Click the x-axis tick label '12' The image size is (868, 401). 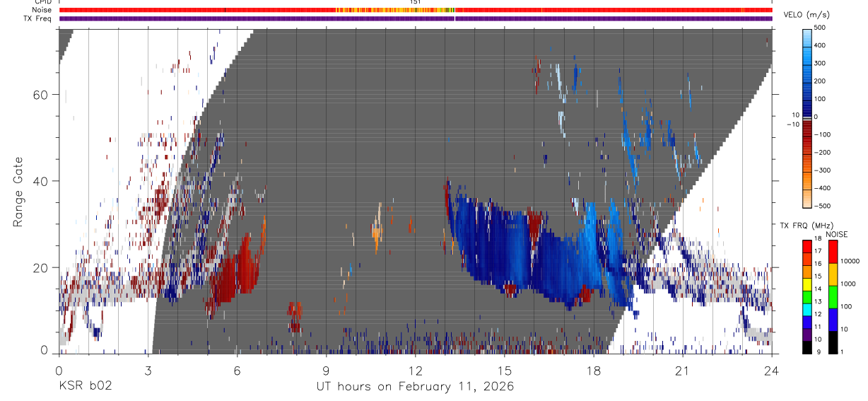pos(416,370)
